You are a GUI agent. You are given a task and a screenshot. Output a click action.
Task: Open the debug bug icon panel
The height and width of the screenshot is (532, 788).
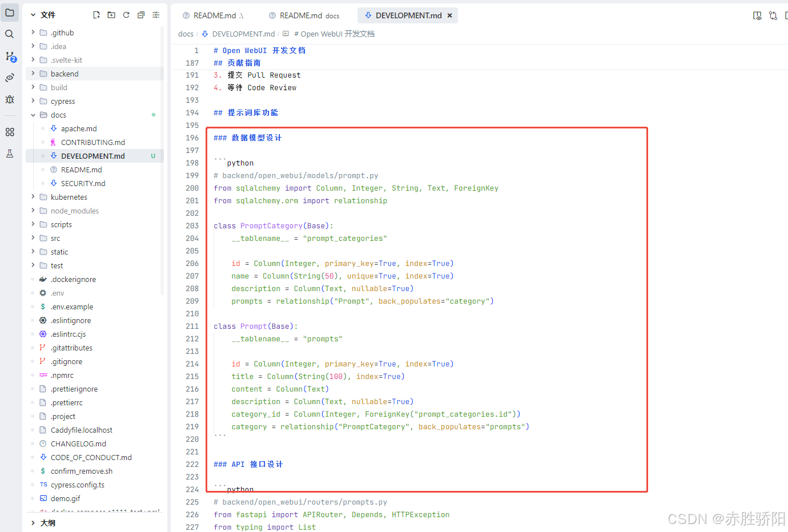10,99
